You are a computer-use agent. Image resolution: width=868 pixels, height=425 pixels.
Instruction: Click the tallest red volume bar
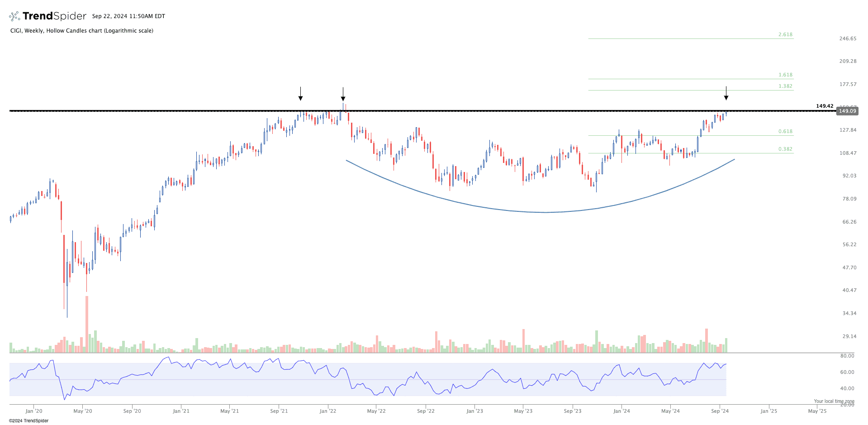click(87, 324)
